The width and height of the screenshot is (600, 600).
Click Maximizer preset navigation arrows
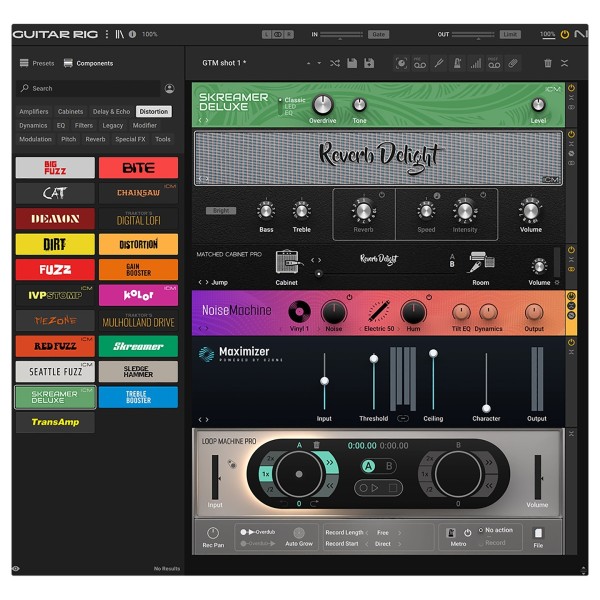click(x=203, y=420)
